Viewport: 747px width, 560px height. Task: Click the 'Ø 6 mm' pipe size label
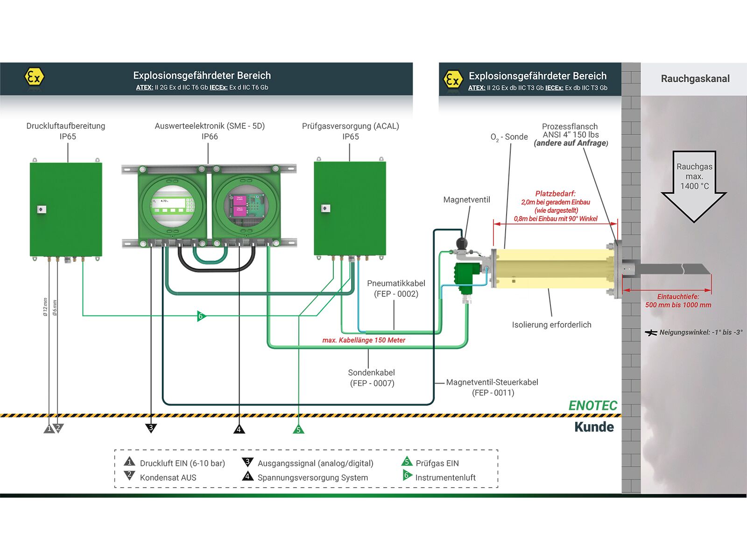coord(55,308)
